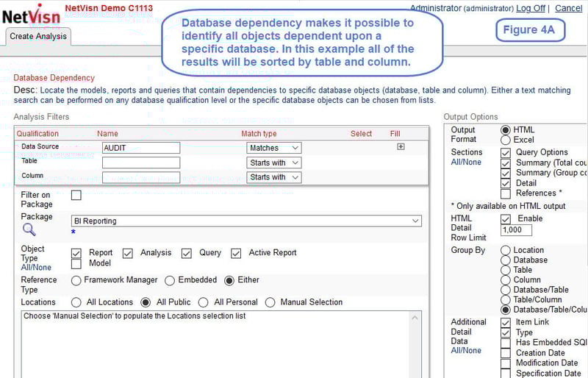The height and width of the screenshot is (378, 588).
Task: Open the Data Source Matches dropdown
Action: click(x=273, y=148)
